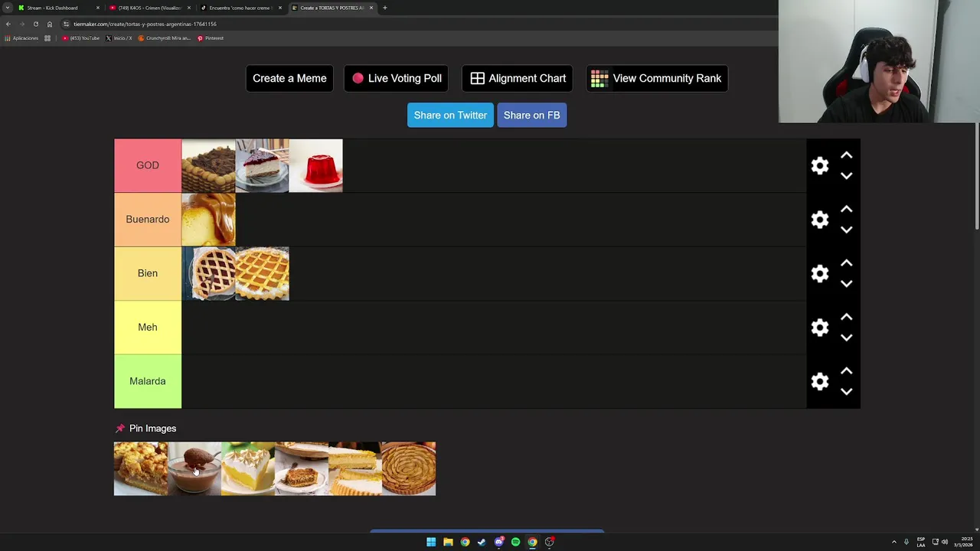Pick the layered cake slice on plate
This screenshot has width=980, height=551.
pyautogui.click(x=302, y=468)
